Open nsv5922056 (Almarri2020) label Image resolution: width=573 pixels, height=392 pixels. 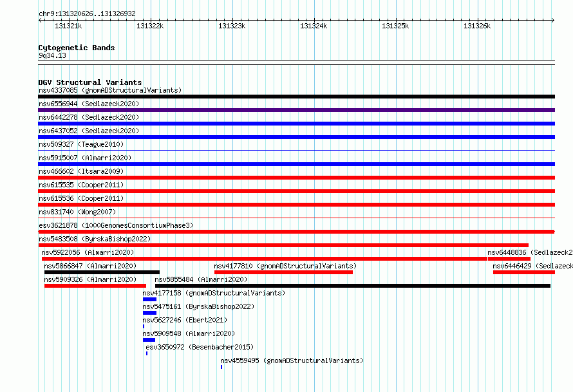[x=88, y=252]
